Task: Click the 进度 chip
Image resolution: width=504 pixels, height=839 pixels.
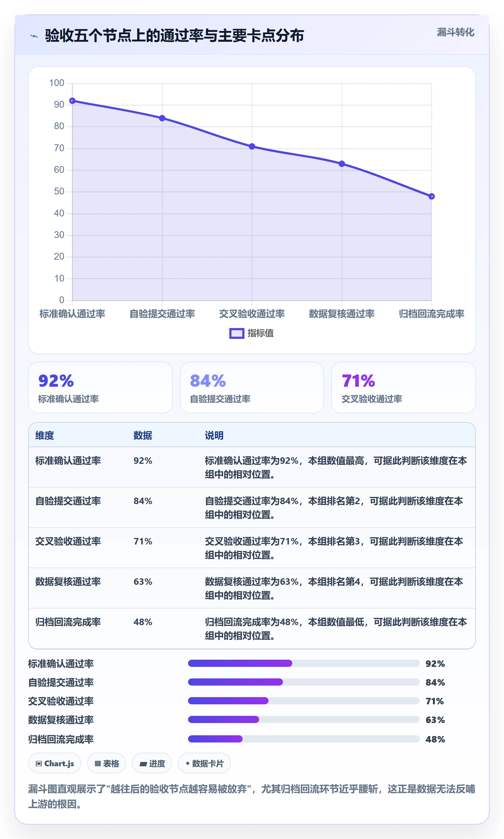Action: pyautogui.click(x=152, y=763)
